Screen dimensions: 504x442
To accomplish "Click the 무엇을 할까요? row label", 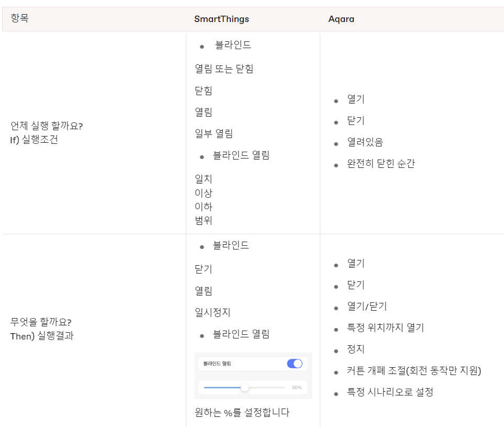I will [x=41, y=322].
